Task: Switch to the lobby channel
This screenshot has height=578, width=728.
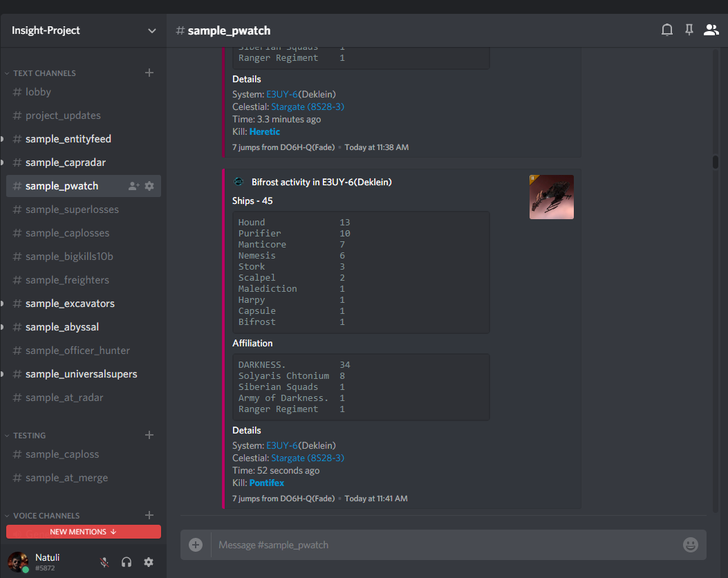Action: tap(84, 92)
